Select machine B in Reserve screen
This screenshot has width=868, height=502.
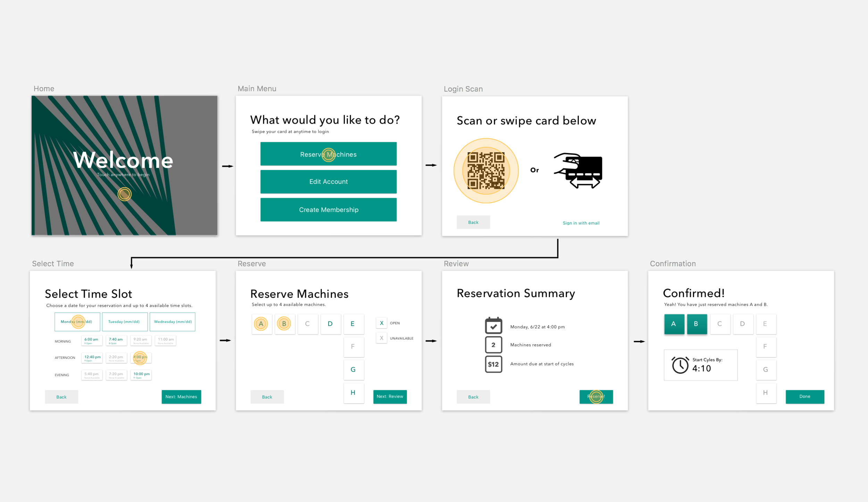(284, 323)
